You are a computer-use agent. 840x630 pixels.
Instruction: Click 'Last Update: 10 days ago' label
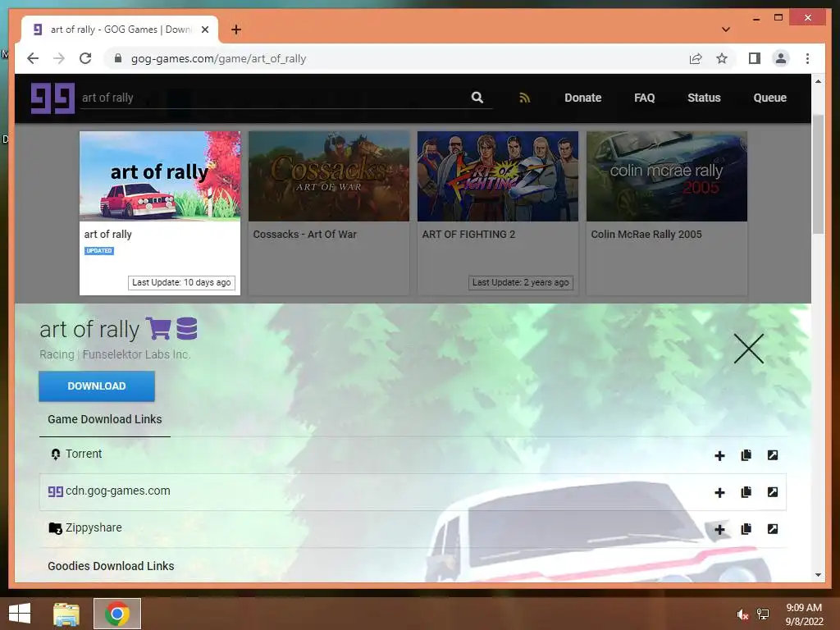181,282
